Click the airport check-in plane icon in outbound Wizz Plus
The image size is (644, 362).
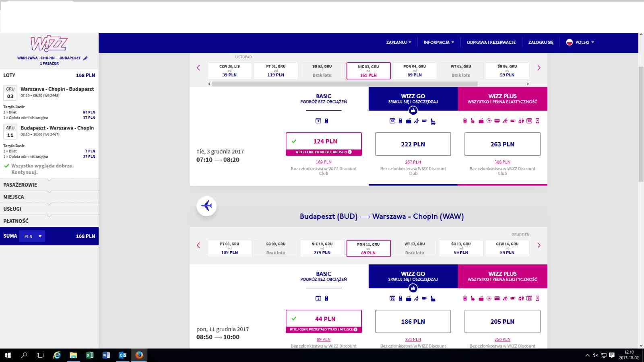click(489, 121)
